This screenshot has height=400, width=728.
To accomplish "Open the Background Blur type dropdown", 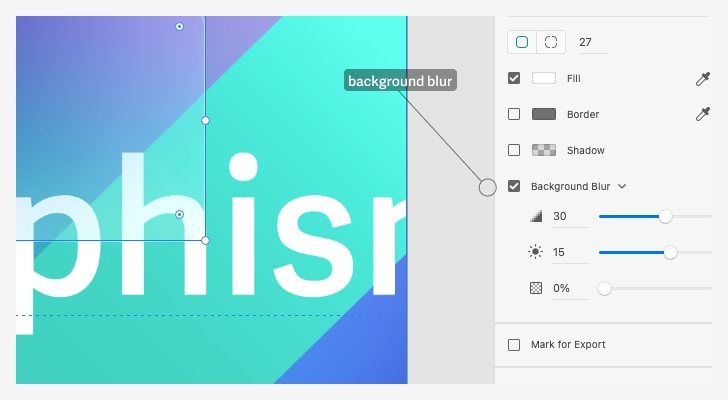I will (622, 186).
